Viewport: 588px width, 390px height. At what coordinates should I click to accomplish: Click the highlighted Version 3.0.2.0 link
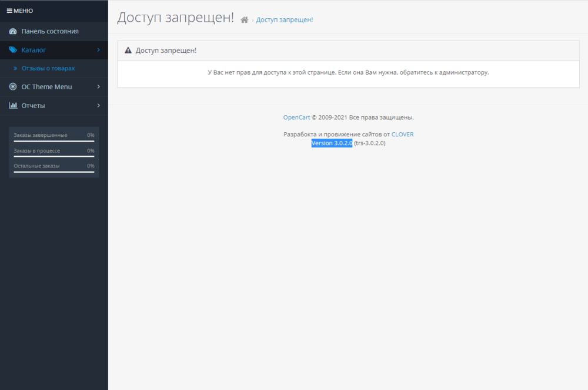[332, 143]
